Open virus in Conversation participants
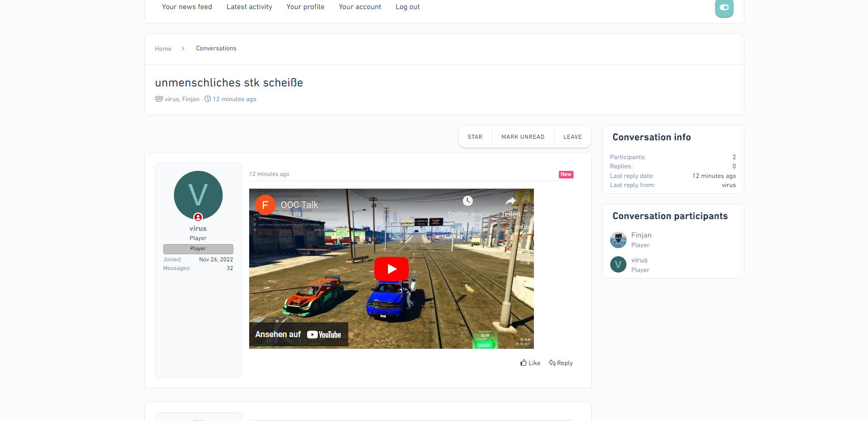 click(x=639, y=260)
